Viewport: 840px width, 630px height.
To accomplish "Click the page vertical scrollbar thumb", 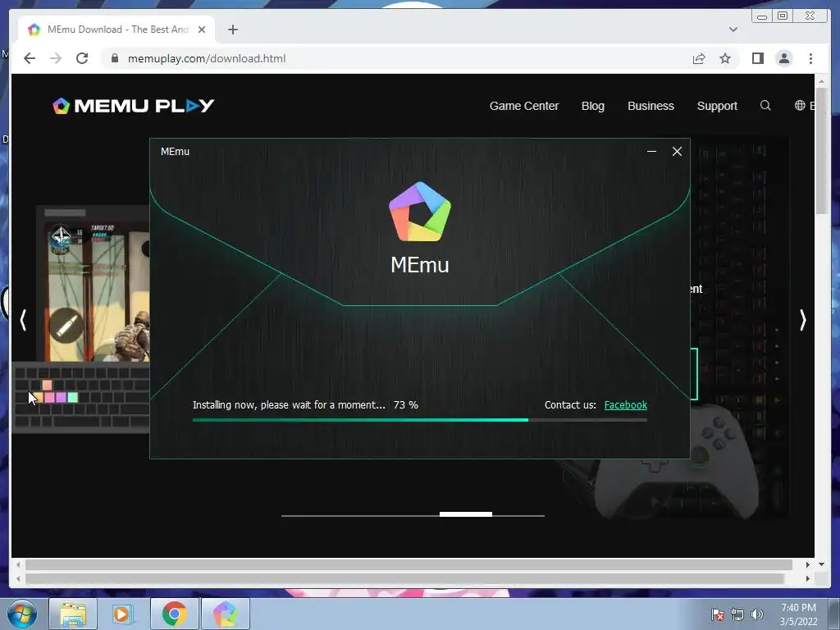I will (x=821, y=152).
